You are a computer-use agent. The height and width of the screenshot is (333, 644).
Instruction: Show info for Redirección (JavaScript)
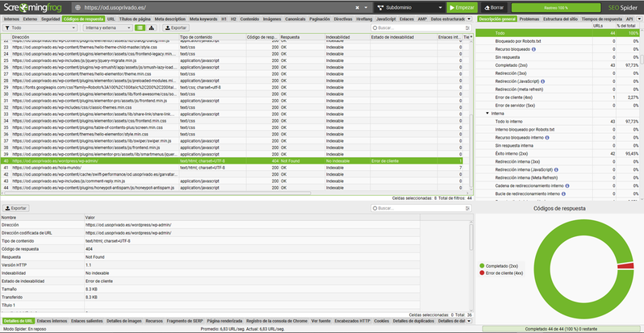[543, 81]
